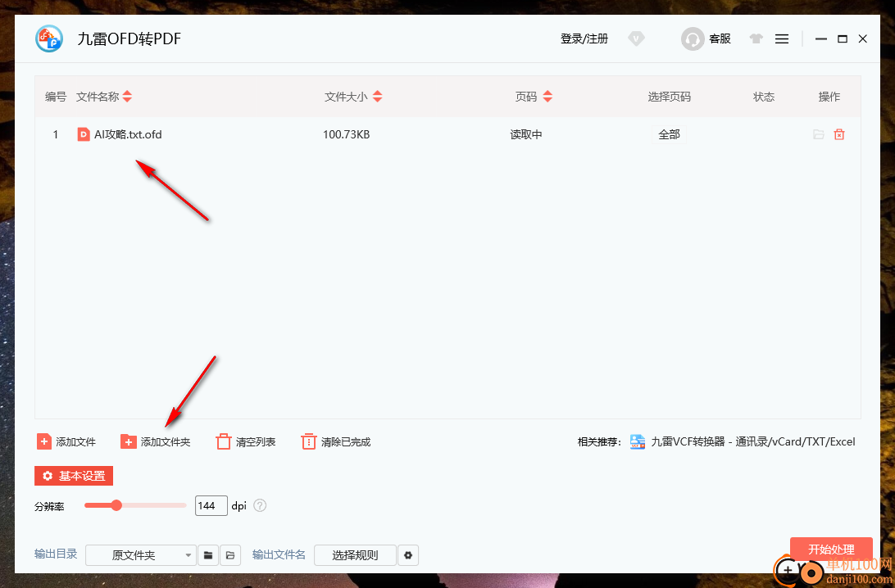Viewport: 895px width, 588px height.
Task: Click the 状态 column header
Action: (x=764, y=97)
